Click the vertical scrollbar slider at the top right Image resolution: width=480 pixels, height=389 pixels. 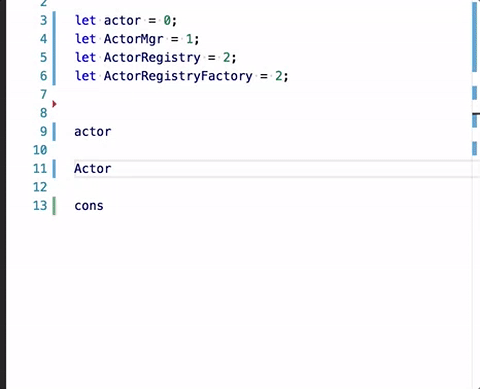click(475, 37)
